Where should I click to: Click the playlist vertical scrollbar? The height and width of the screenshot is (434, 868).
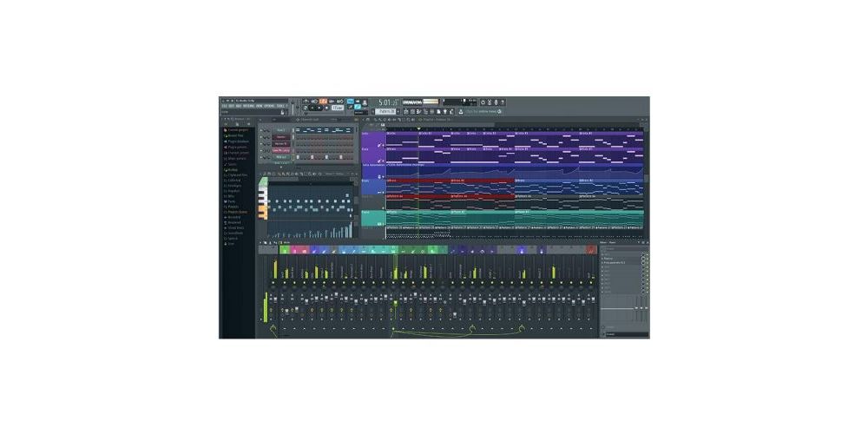click(x=646, y=177)
